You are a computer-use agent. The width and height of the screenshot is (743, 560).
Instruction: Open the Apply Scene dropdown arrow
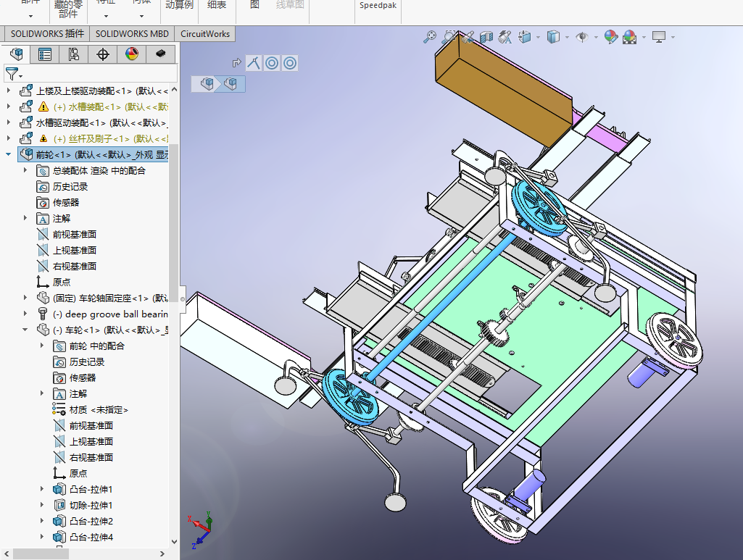[x=644, y=38]
